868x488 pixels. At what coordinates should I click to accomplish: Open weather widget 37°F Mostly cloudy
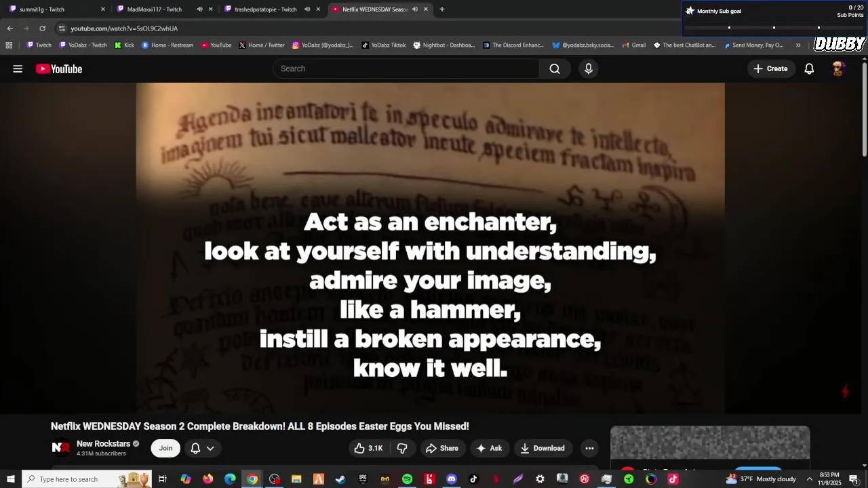(761, 479)
